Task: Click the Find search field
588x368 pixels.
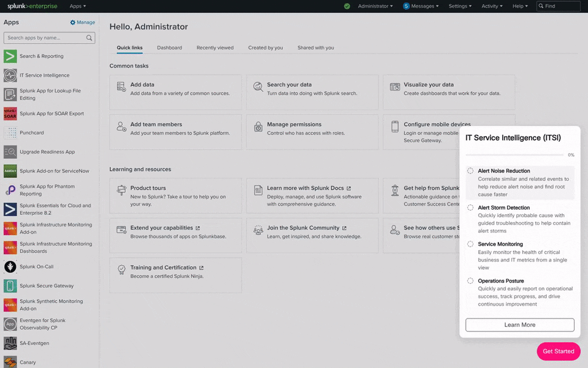Action: point(556,6)
